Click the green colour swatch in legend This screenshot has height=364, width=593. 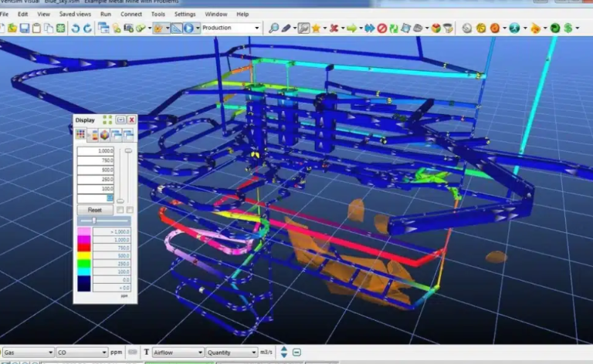(84, 264)
